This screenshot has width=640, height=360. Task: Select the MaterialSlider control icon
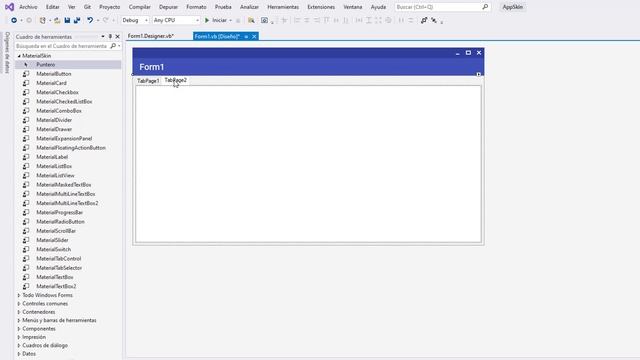[26, 240]
